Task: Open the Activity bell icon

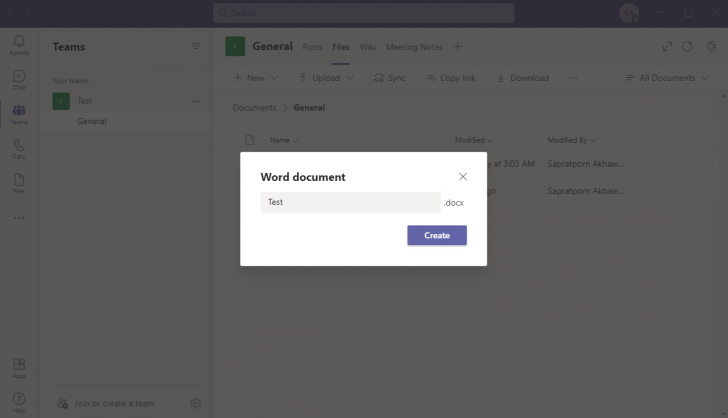Action: [19, 45]
